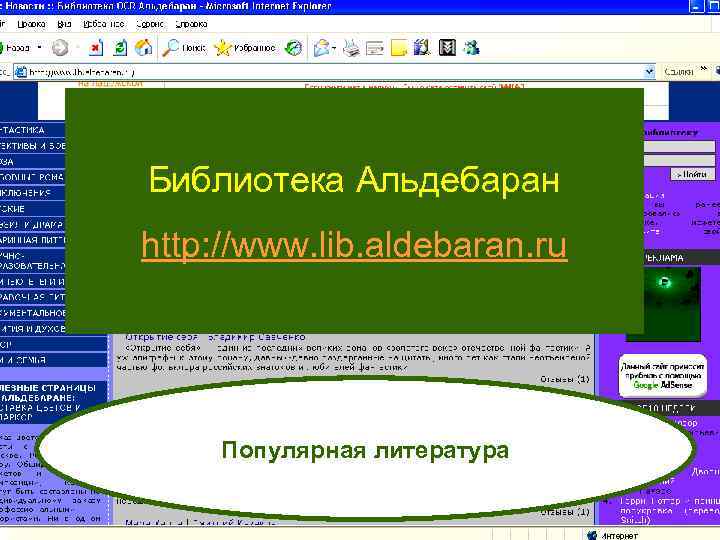
Task: Open sidebar category ЕКТИВЫ И БОЕ
Action: [32, 146]
